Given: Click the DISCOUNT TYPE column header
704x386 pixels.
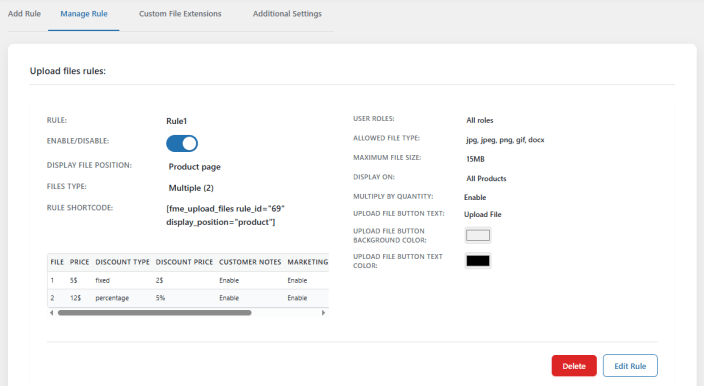Looking at the screenshot, I should [x=123, y=262].
